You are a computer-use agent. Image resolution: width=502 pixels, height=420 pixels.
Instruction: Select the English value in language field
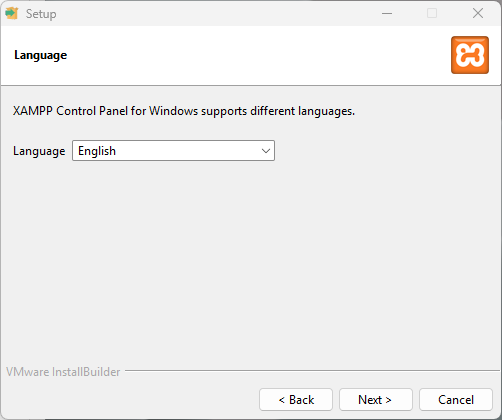(97, 151)
